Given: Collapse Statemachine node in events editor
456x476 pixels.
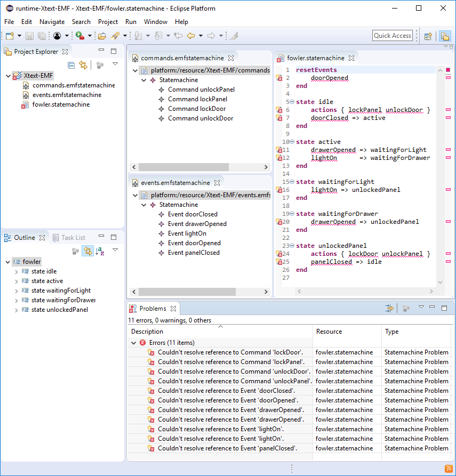Looking at the screenshot, I should (x=144, y=205).
